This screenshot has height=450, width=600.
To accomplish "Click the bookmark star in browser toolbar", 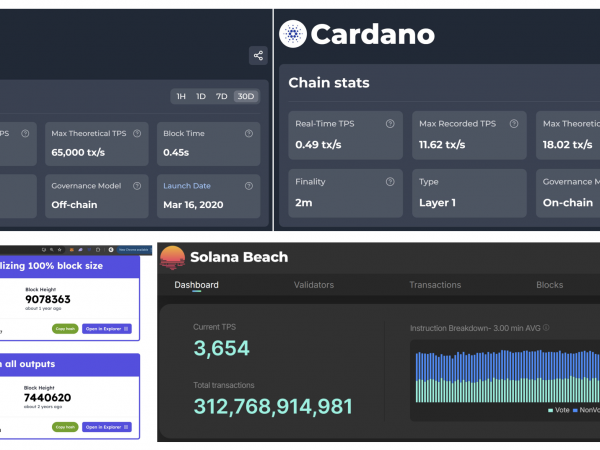I will click(x=59, y=250).
